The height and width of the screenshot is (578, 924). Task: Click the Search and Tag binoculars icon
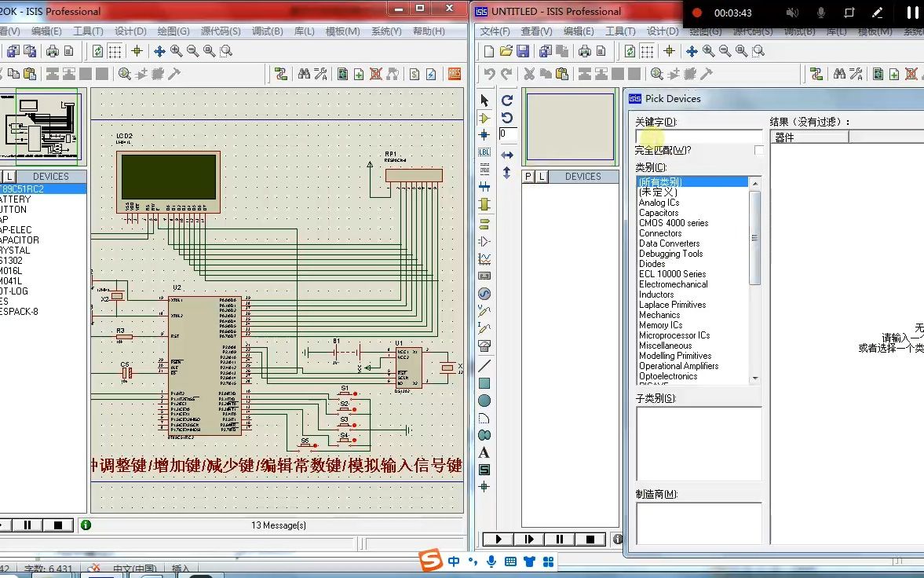(x=839, y=74)
